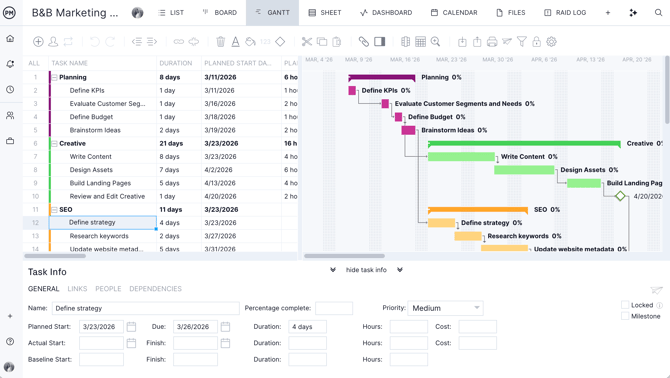Click the Write Content Gantt bar
Image resolution: width=670 pixels, height=378 pixels.
point(461,157)
